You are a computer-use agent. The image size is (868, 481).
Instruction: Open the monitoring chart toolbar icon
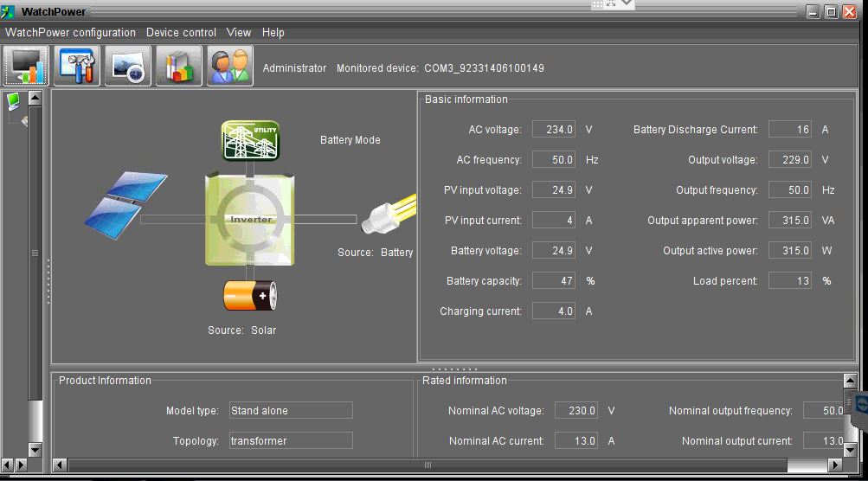[26, 66]
